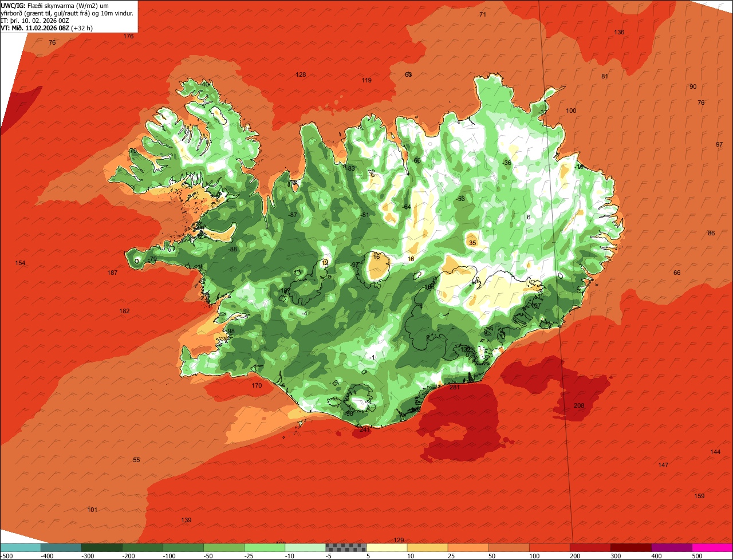Click the light green swatch between -25 and -10

pyautogui.click(x=265, y=547)
